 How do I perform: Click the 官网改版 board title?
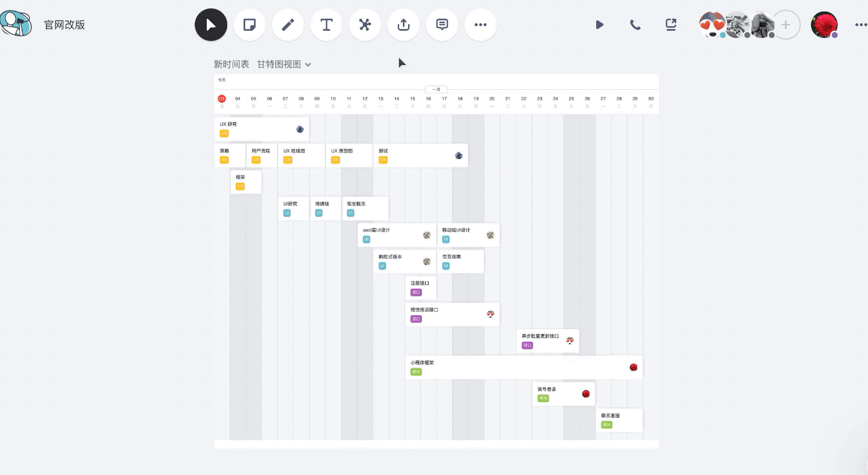point(64,25)
